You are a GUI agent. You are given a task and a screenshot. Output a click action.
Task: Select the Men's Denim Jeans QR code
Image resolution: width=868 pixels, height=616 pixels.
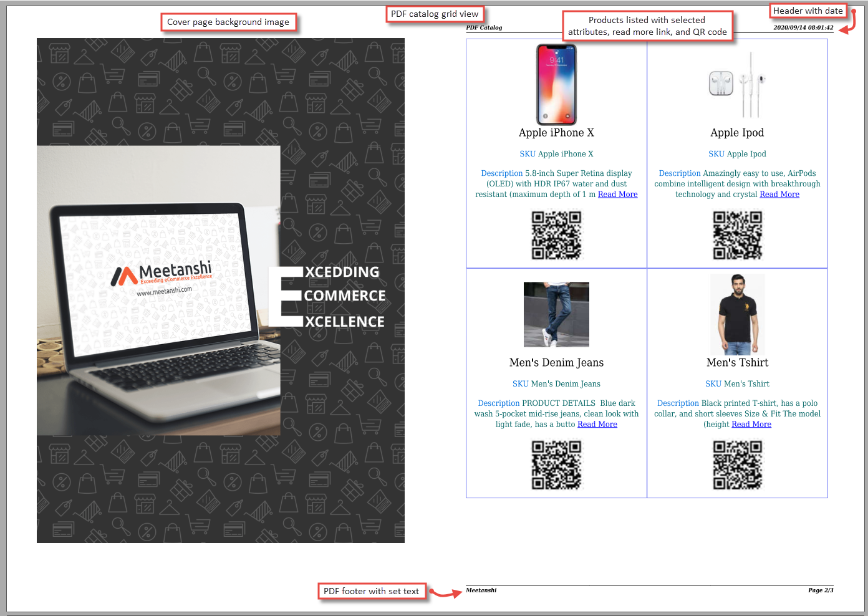[x=557, y=465]
